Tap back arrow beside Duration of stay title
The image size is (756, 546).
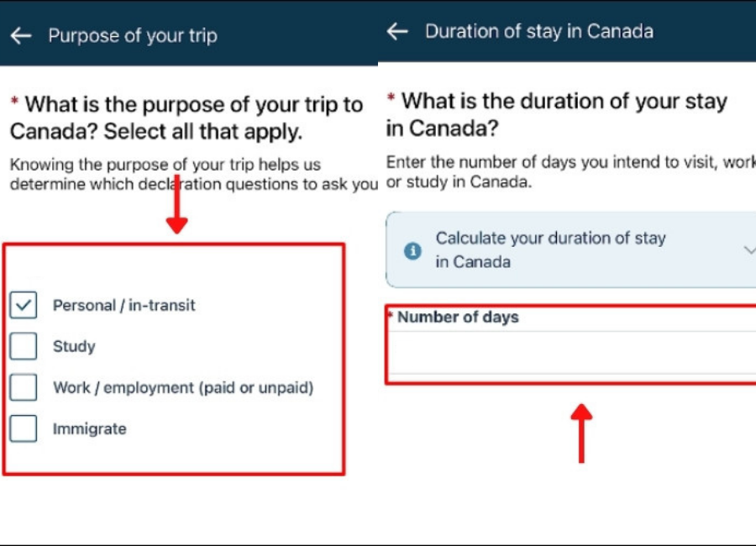coord(397,32)
